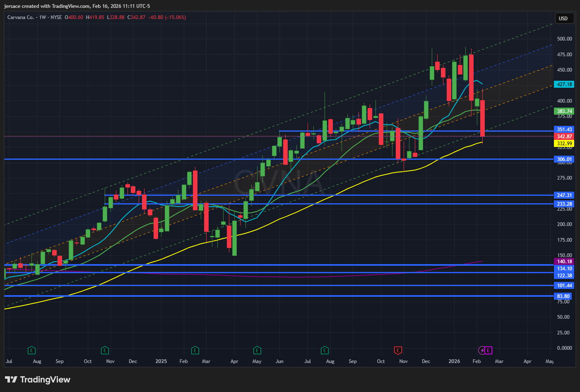Click the Jun time axis label

pyautogui.click(x=279, y=361)
